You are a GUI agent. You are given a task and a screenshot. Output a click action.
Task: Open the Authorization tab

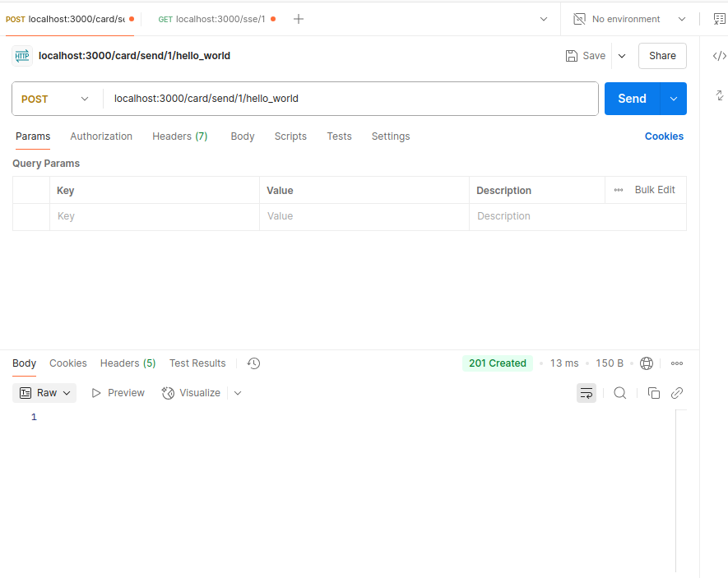pos(101,136)
